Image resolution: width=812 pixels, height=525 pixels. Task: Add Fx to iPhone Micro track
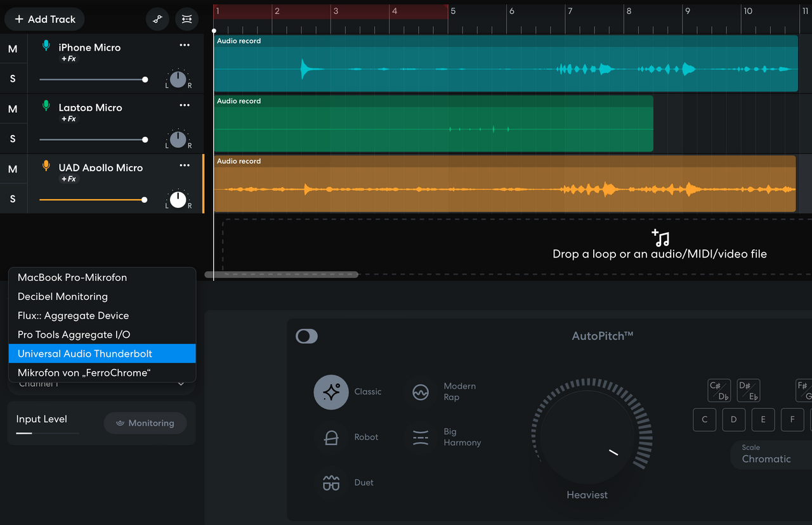(x=69, y=59)
